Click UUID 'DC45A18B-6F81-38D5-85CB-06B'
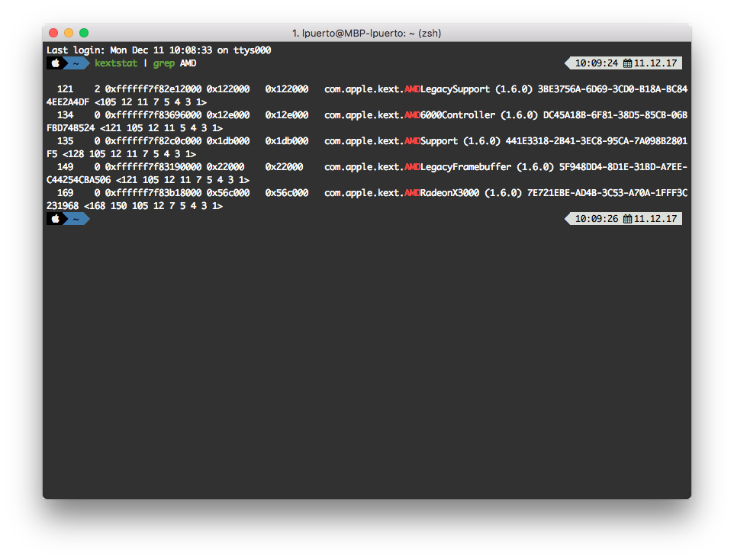The height and width of the screenshot is (560, 734). click(x=615, y=114)
